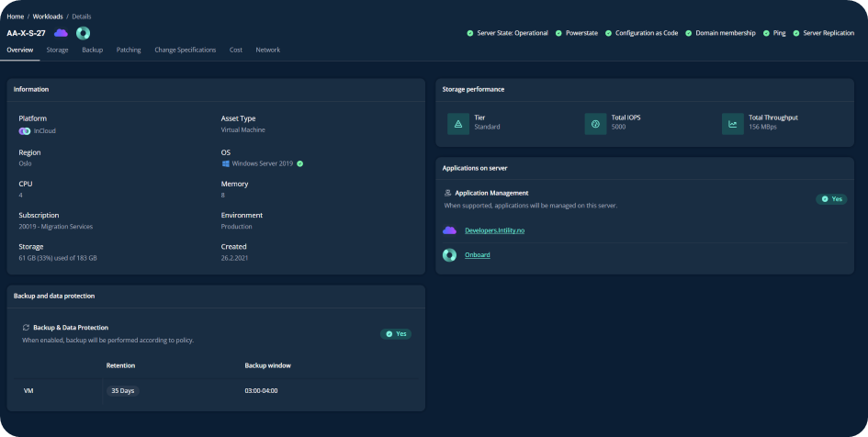Image resolution: width=868 pixels, height=437 pixels.
Task: Click the storage Tier triangle icon
Action: 458,124
